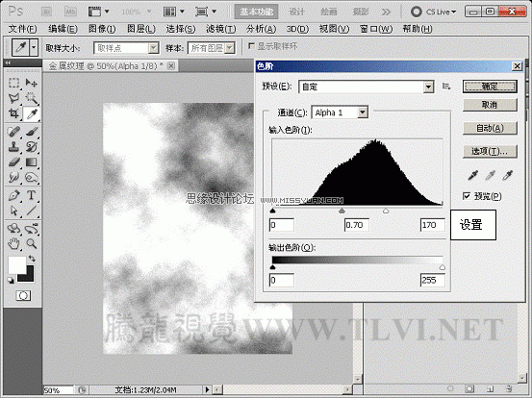The image size is (532, 398).
Task: Swap foreground and background colors
Action: tap(32, 259)
